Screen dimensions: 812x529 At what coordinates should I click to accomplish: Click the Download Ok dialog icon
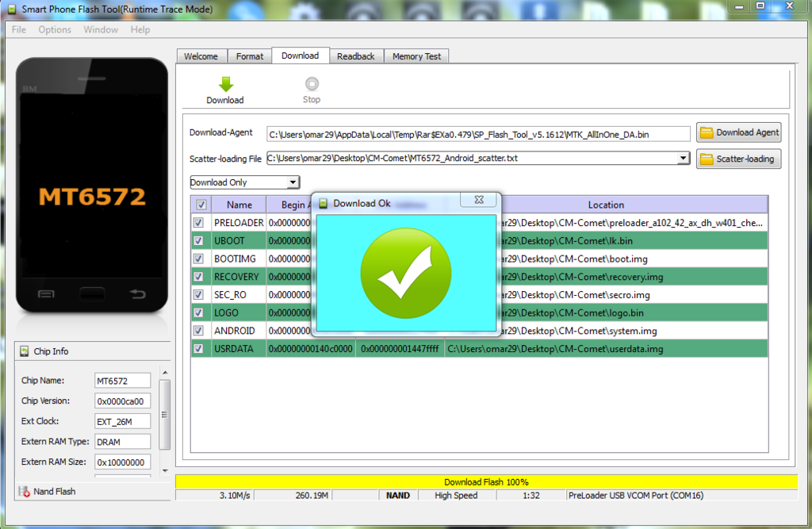click(x=324, y=204)
